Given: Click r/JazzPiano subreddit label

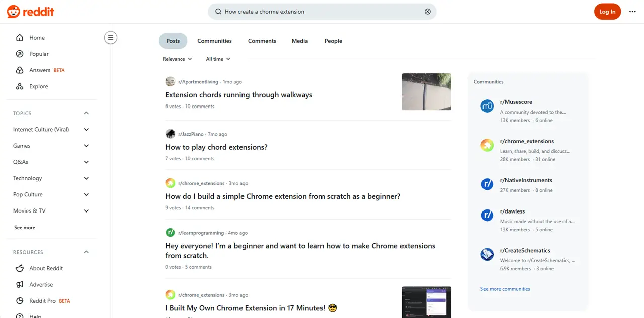Looking at the screenshot, I should (x=191, y=134).
